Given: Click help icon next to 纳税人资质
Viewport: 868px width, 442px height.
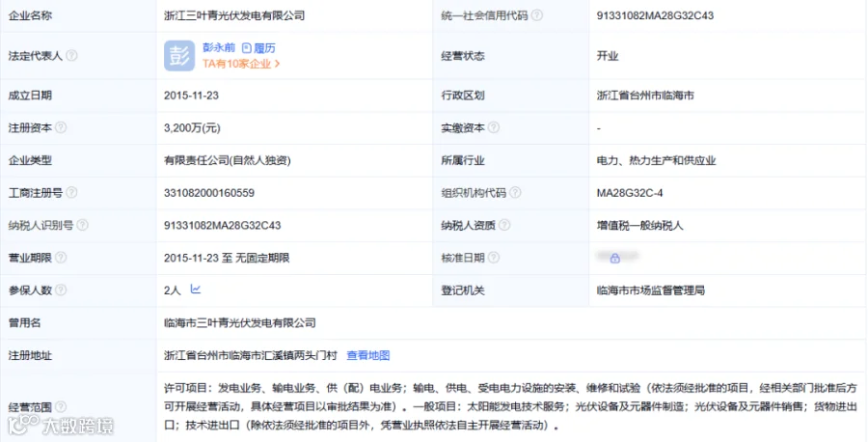Looking at the screenshot, I should [x=504, y=225].
